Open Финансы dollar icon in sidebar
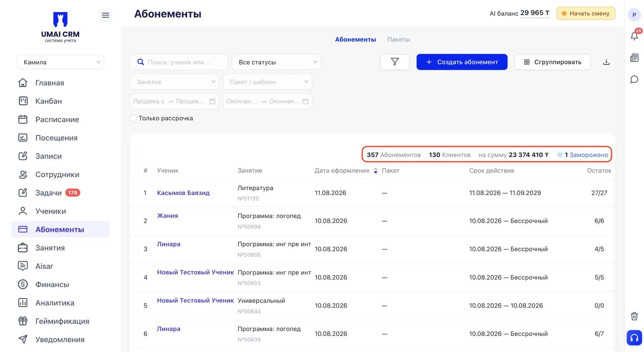Screen dimensions: 644x352 pyautogui.click(x=23, y=285)
